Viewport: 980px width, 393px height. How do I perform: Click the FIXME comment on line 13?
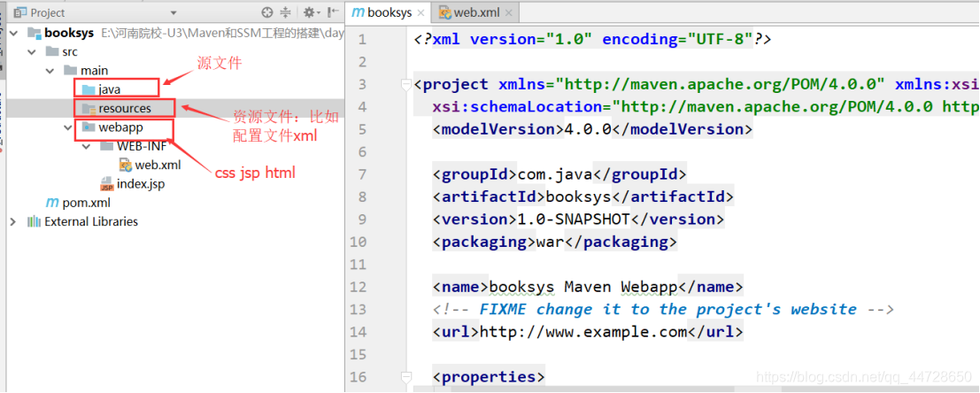[x=664, y=309]
